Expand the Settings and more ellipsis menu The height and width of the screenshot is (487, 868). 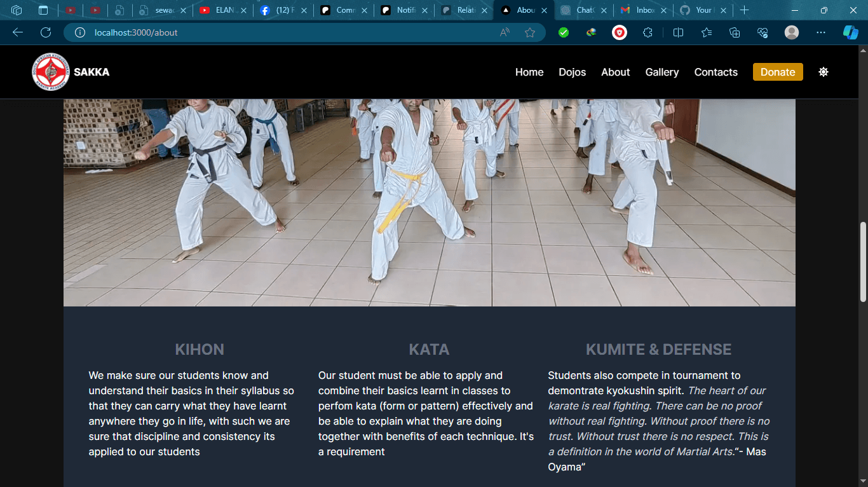coord(821,32)
